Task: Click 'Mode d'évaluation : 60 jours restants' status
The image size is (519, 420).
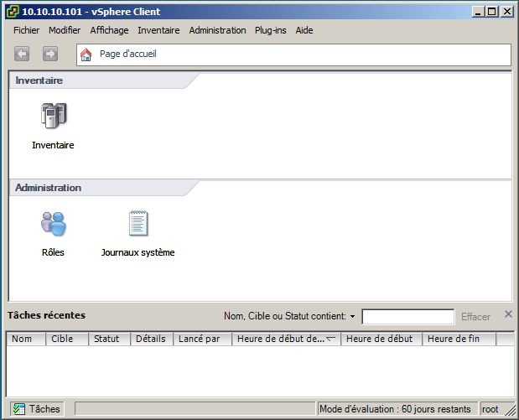Action: point(397,409)
